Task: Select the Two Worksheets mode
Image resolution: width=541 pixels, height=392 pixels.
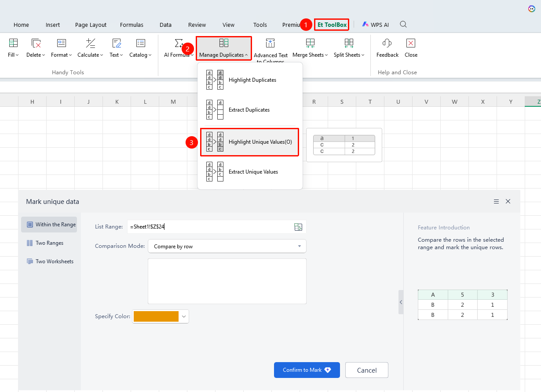Action: (x=49, y=261)
